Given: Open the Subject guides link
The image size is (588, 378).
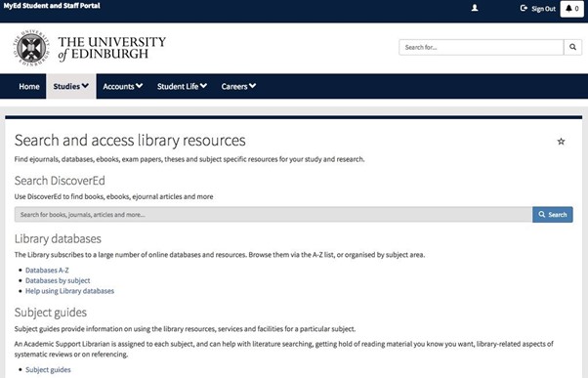Looking at the screenshot, I should pyautogui.click(x=48, y=370).
